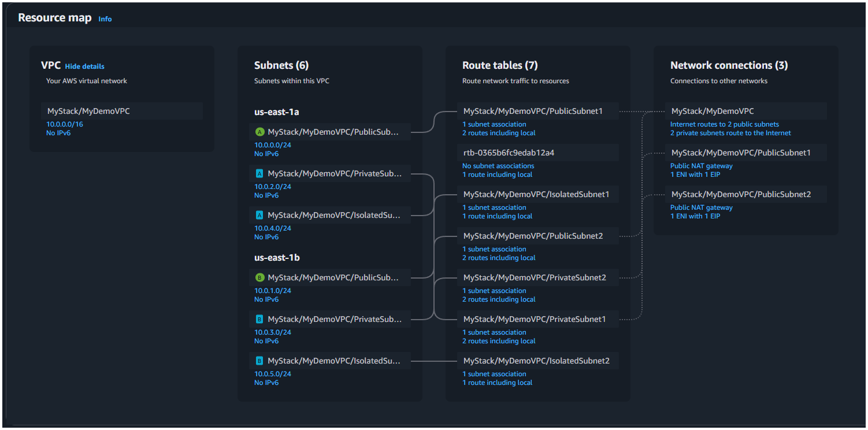The image size is (868, 430).
Task: Click 2 routes including local under PublicSubnet1 route table
Action: click(x=499, y=133)
